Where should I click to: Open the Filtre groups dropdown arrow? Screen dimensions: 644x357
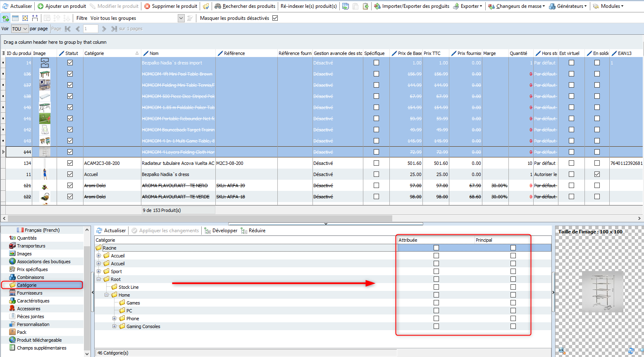(181, 18)
